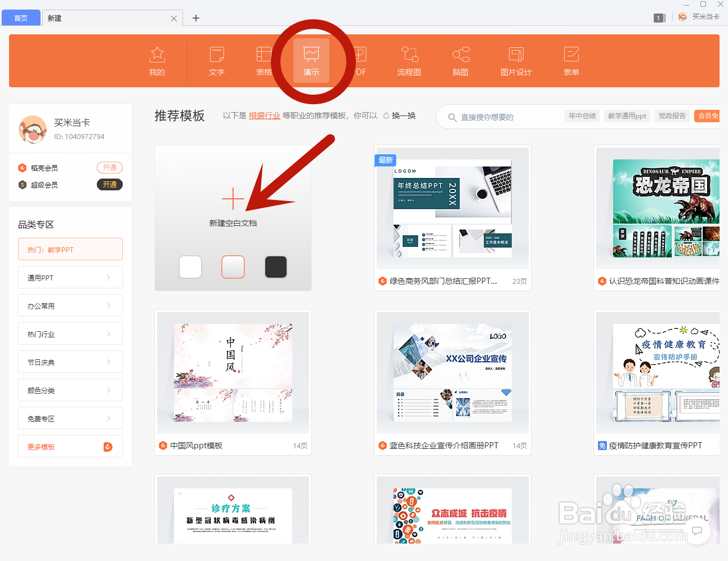Select the 文字 document type icon

(217, 55)
